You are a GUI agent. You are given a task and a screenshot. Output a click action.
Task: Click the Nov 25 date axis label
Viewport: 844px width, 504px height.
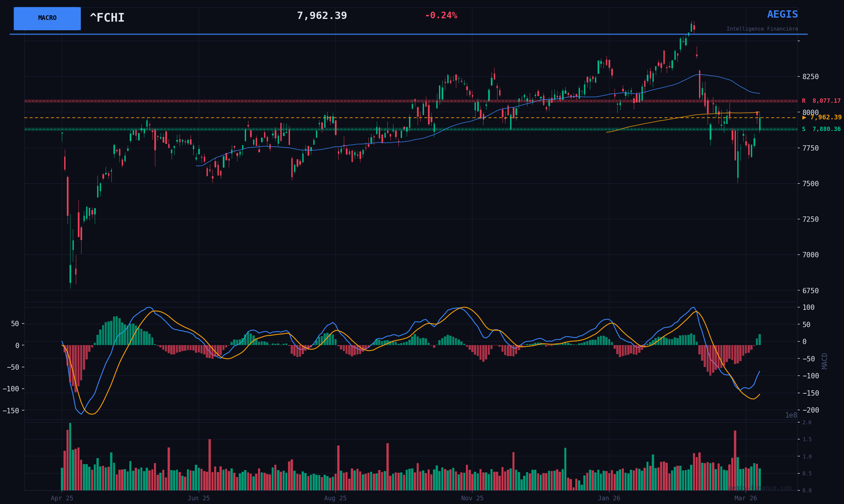click(x=472, y=498)
